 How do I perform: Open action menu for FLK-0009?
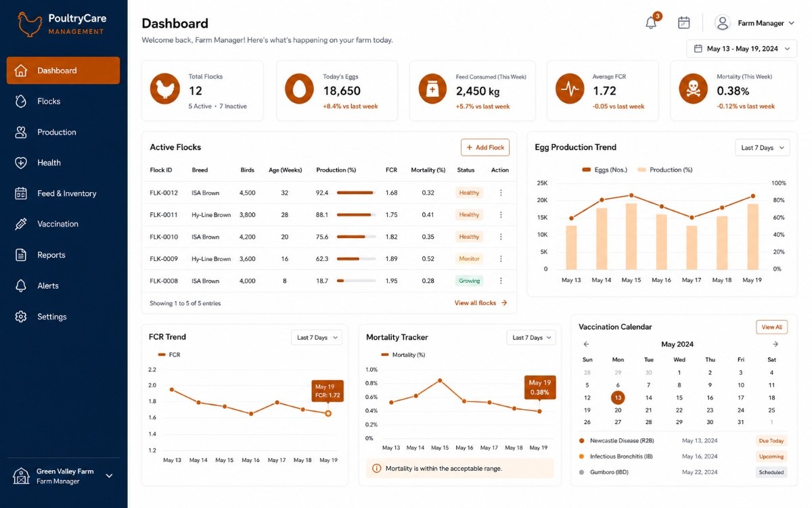[x=501, y=258]
